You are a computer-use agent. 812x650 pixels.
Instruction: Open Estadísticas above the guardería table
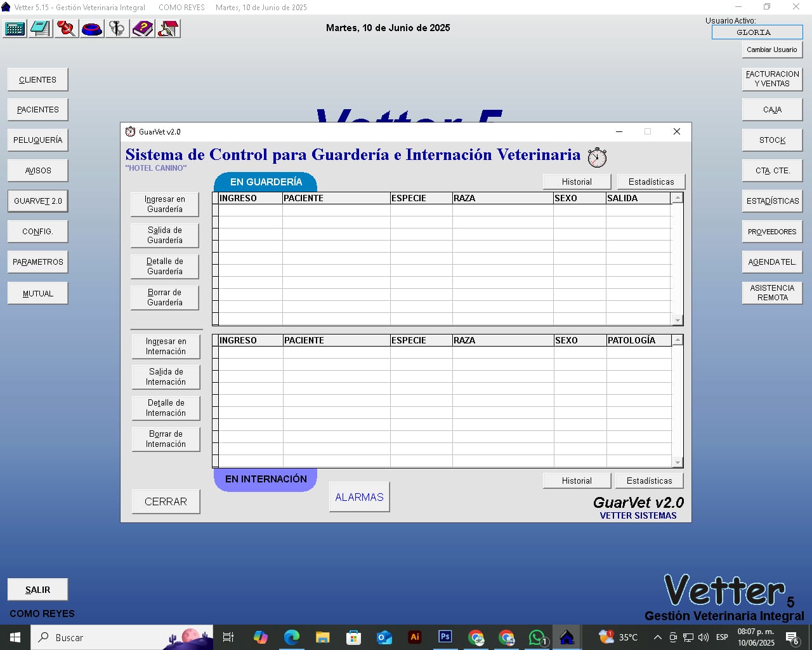click(651, 182)
